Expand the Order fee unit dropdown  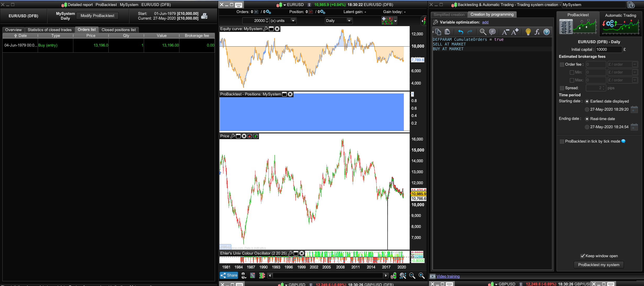635,65
